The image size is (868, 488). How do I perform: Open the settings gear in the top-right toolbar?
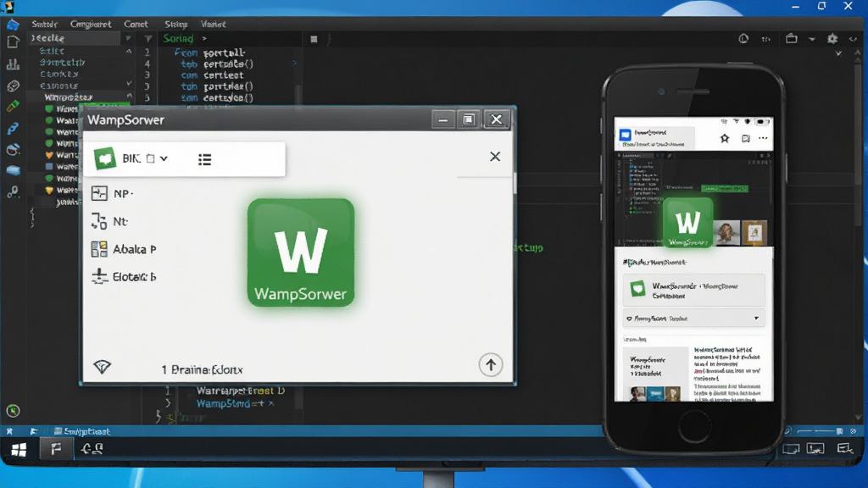[x=832, y=39]
